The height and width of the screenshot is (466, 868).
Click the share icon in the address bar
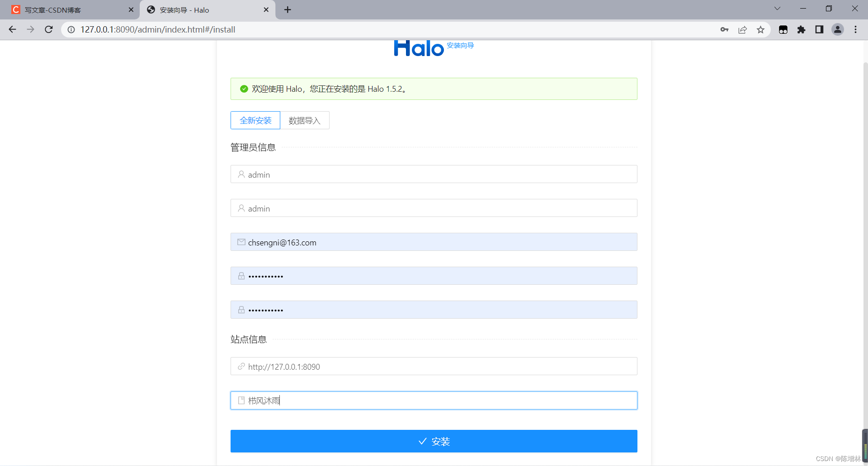(743, 29)
